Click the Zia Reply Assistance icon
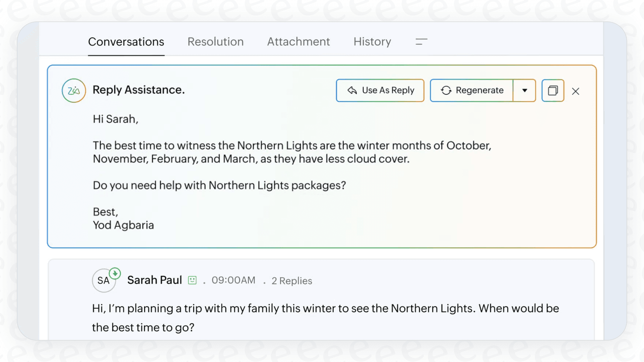Image resolution: width=644 pixels, height=362 pixels. pyautogui.click(x=74, y=90)
